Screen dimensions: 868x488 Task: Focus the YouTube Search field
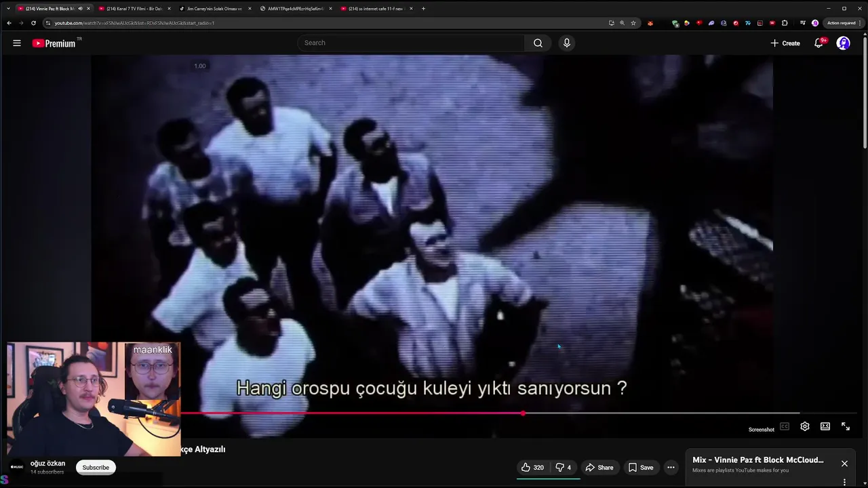(411, 43)
